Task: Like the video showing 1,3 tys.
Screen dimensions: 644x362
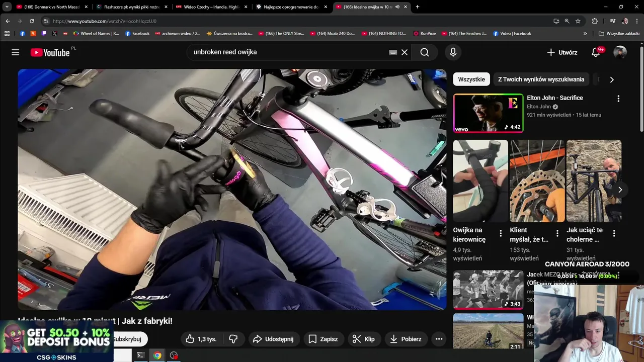Action: [201, 339]
